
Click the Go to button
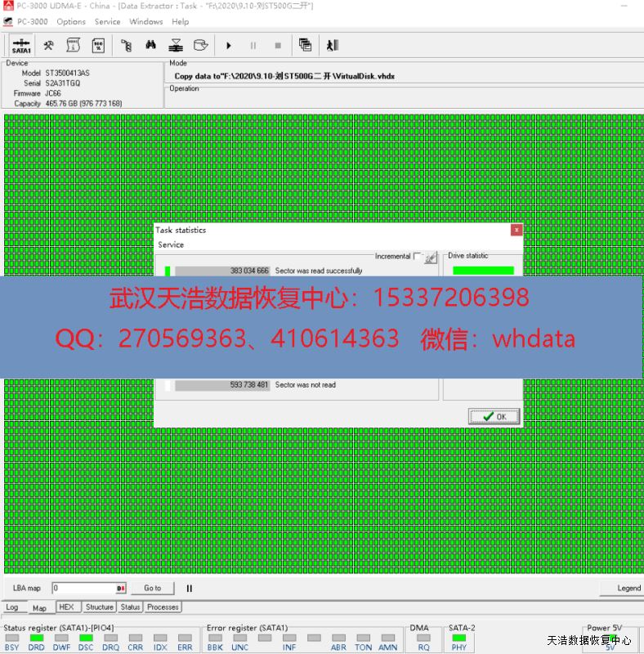(x=152, y=588)
